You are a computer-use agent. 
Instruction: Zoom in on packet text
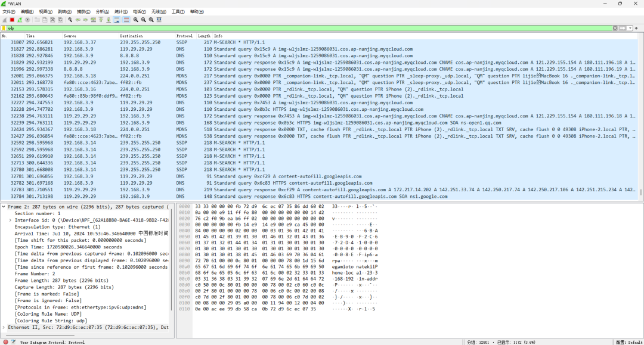tap(135, 20)
